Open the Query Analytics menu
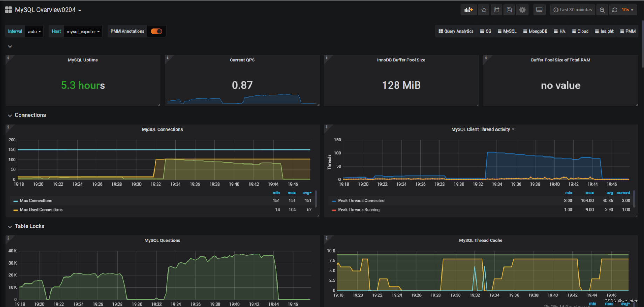The image size is (644, 307). [456, 31]
